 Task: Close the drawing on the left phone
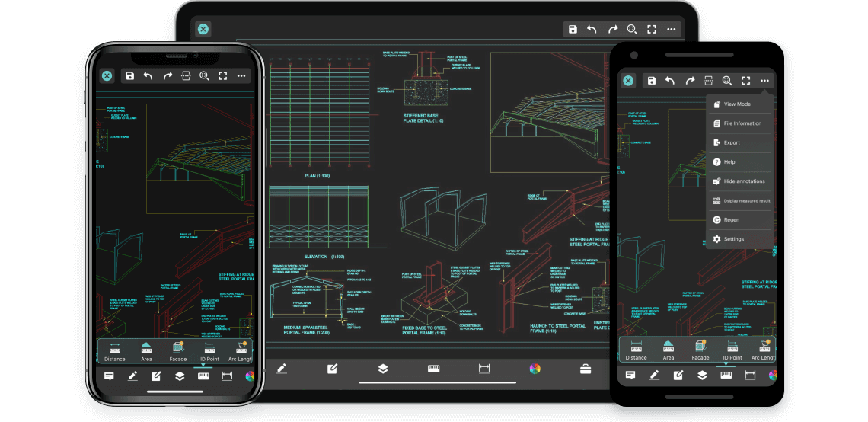pyautogui.click(x=107, y=76)
